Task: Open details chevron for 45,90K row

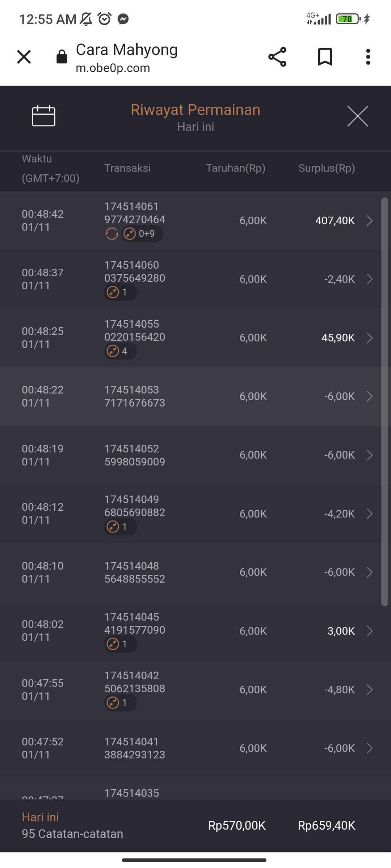Action: (370, 338)
